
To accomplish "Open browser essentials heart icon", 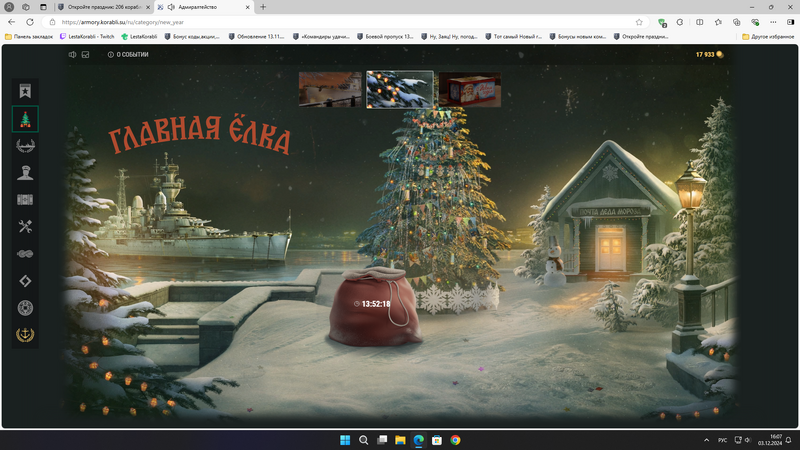I will 755,22.
